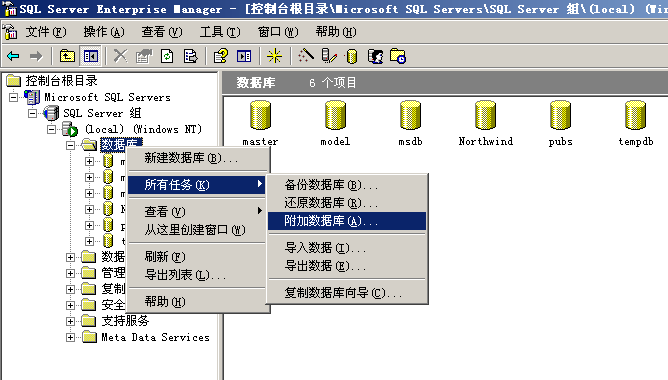668x380 pixels.
Task: Collapse the SQL Server 组 node
Action: click(32, 113)
